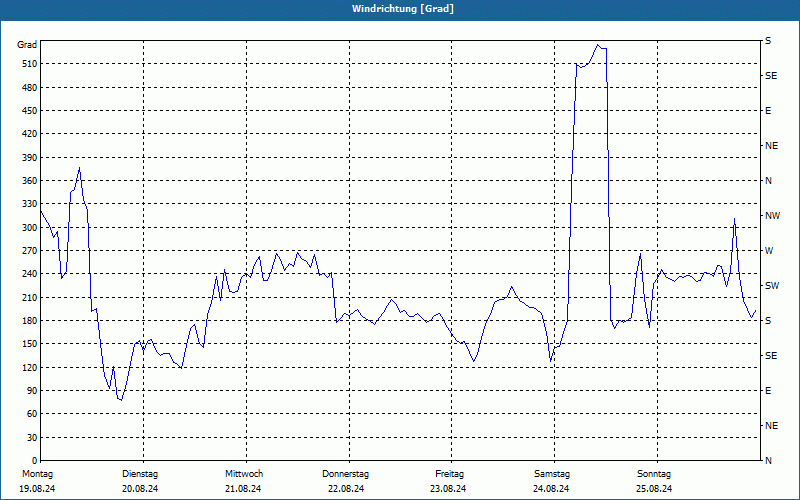Viewport: 800px width, 500px height.
Task: Click the 240 value on the degree axis
Action: coord(30,274)
